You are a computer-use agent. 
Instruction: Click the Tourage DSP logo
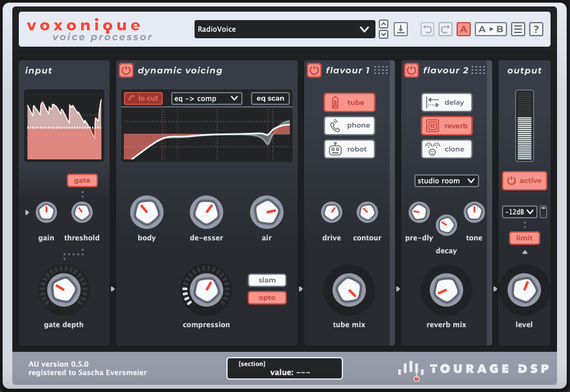pos(473,369)
